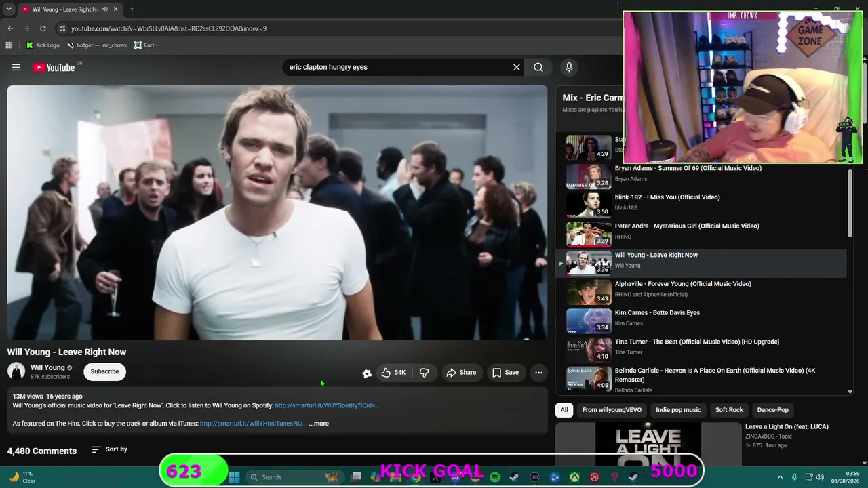
Task: Start voice search with the microphone
Action: (x=569, y=67)
